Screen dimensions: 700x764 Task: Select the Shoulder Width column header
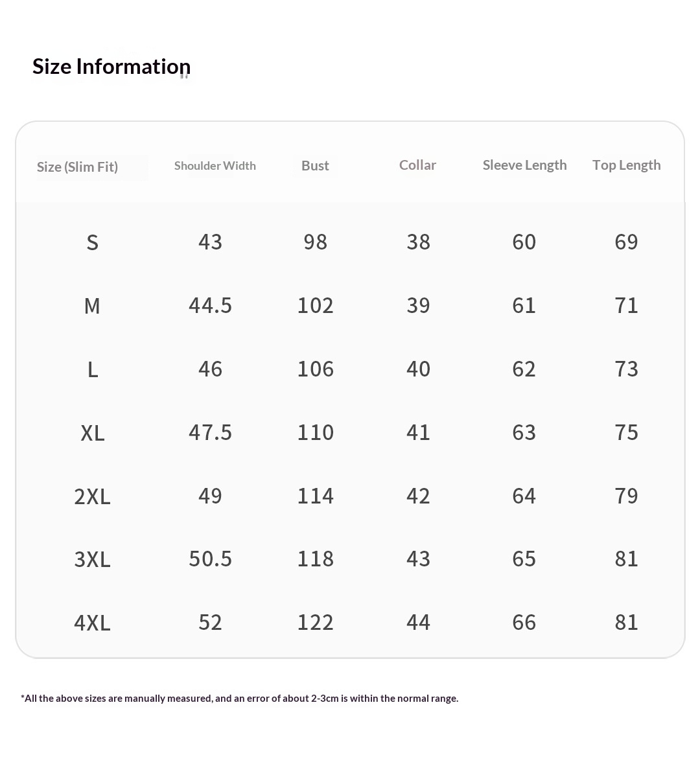pyautogui.click(x=215, y=165)
